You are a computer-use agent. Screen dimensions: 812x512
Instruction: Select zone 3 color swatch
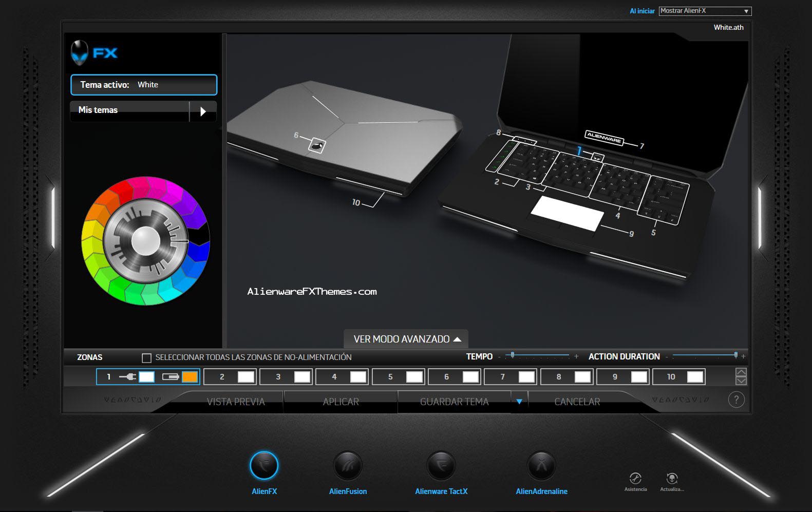(302, 377)
